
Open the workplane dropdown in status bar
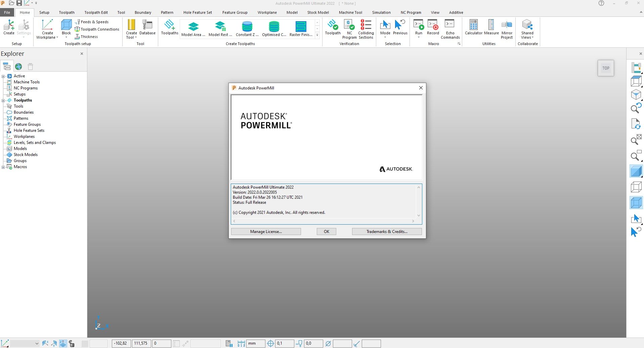point(37,343)
